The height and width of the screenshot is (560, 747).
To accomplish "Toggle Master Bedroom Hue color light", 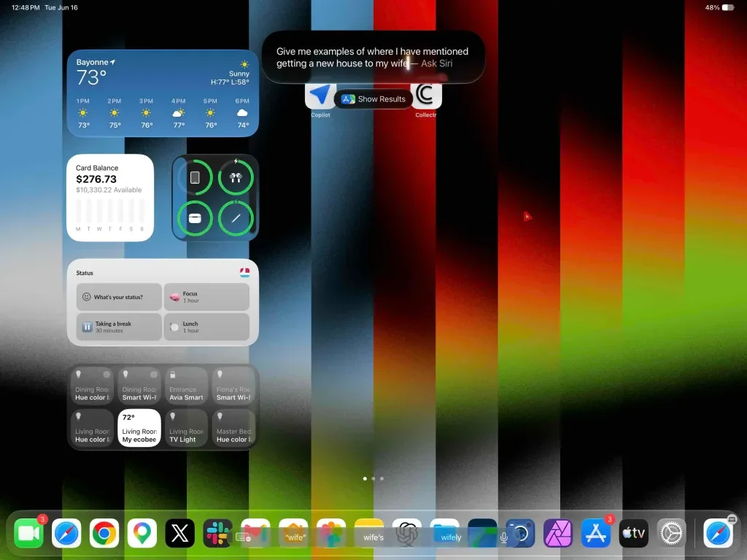I will pos(233,427).
